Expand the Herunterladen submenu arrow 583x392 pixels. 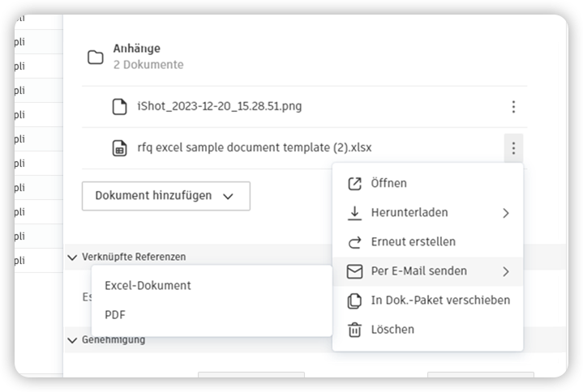(506, 213)
